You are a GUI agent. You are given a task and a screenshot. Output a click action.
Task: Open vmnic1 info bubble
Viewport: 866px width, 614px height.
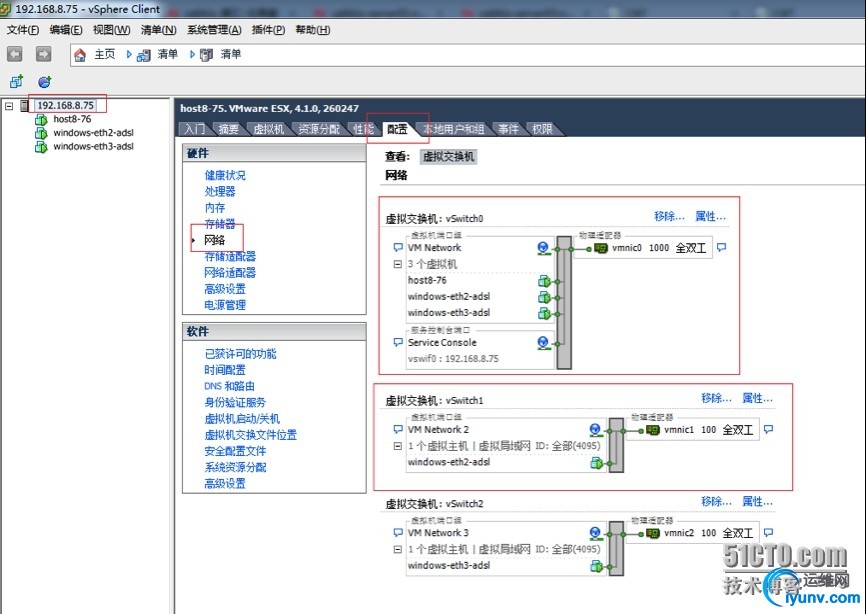[x=768, y=429]
